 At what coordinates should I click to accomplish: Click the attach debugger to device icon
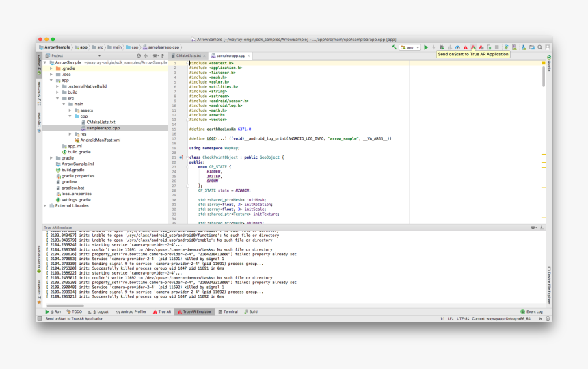[489, 47]
